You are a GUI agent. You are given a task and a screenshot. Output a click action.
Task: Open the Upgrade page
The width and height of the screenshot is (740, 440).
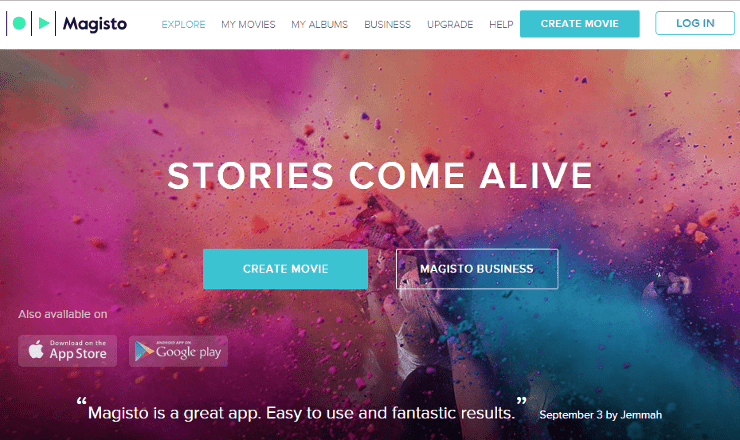pos(450,25)
